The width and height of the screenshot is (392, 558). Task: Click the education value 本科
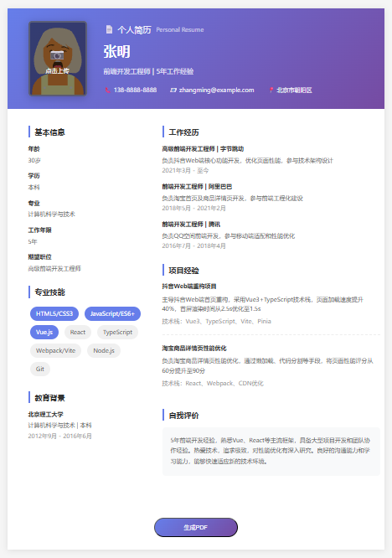pos(34,187)
